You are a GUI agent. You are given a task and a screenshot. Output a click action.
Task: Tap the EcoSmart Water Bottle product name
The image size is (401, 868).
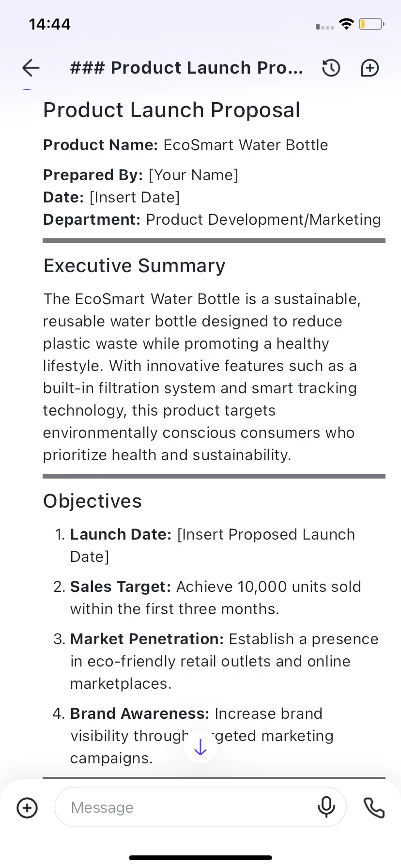(246, 145)
